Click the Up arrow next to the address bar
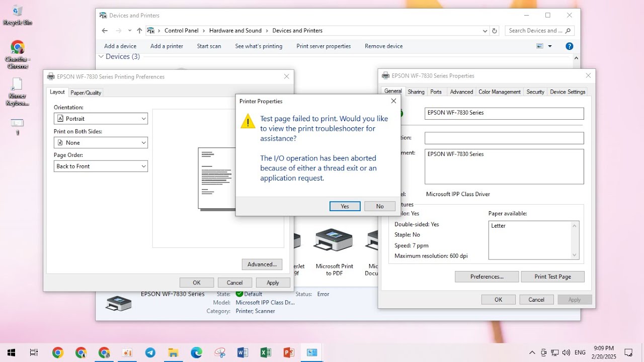Screen dimensions: 644x362 [x=139, y=31]
